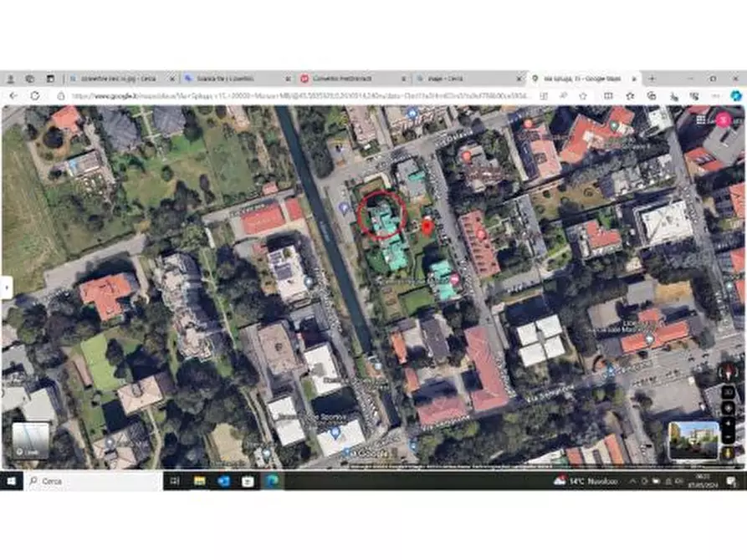The image size is (747, 560).
Task: Open Microsoft Edge from the taskbar
Action: point(272,481)
